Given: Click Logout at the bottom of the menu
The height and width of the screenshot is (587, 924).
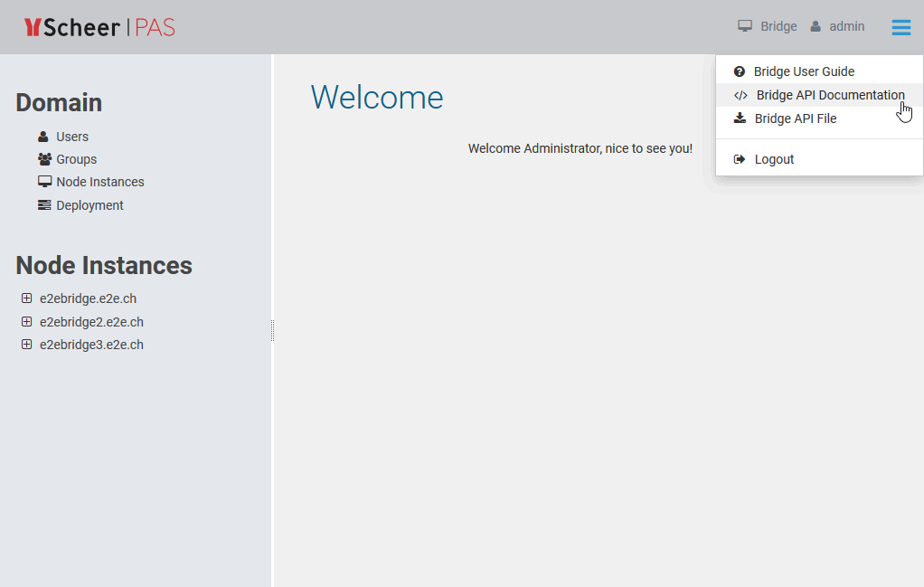Looking at the screenshot, I should pos(776,158).
